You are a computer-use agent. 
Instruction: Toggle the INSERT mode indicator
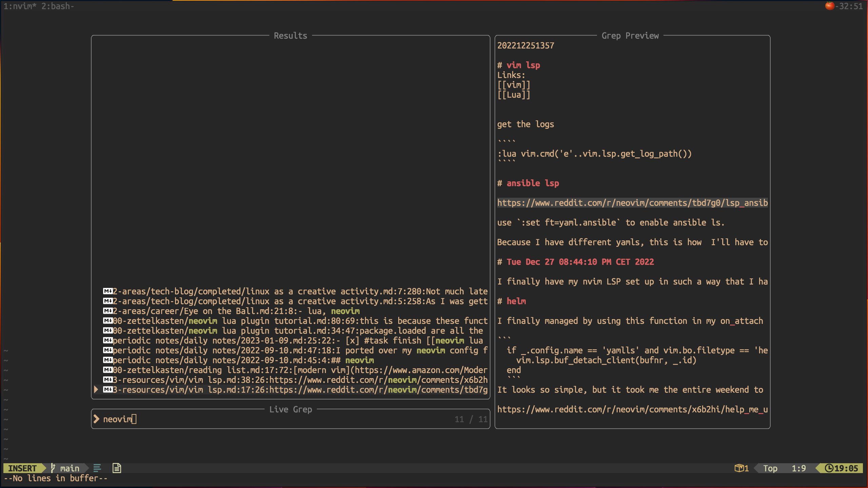pos(22,468)
